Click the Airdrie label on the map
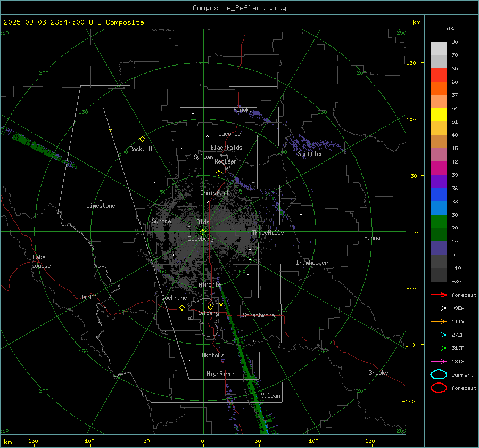This screenshot has height=448, width=479. point(210,284)
